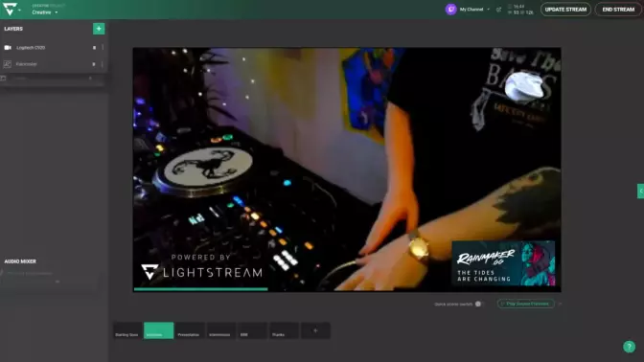Screen dimensions: 644x362
Task: Click the Lightstream logo icon
Action: [10, 9]
